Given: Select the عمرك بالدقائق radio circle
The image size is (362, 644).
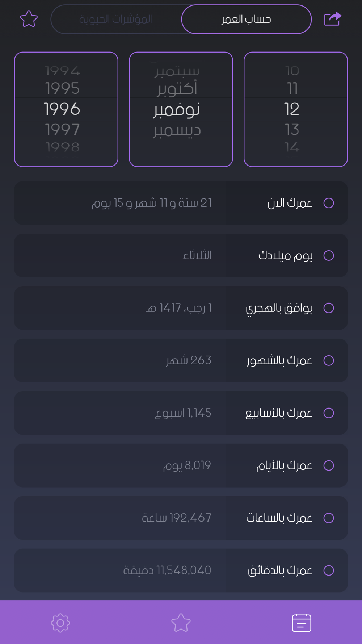Looking at the screenshot, I should tap(329, 570).
